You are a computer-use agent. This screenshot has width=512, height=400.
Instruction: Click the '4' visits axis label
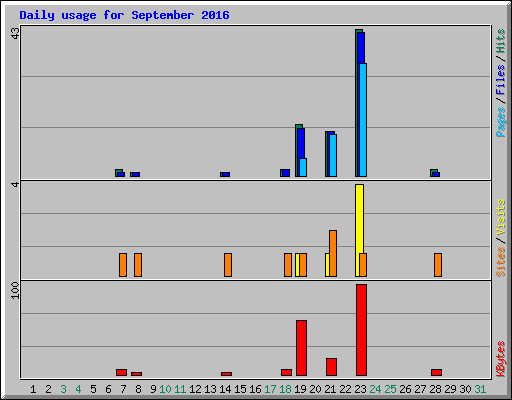(x=15, y=184)
